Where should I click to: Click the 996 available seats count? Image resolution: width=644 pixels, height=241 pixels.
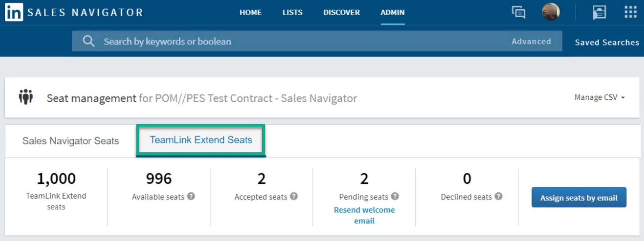tap(159, 179)
